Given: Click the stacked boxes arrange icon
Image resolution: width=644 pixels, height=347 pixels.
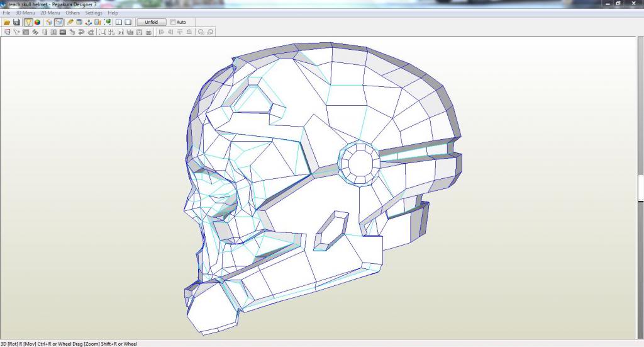Looking at the screenshot, I should click(x=130, y=32).
